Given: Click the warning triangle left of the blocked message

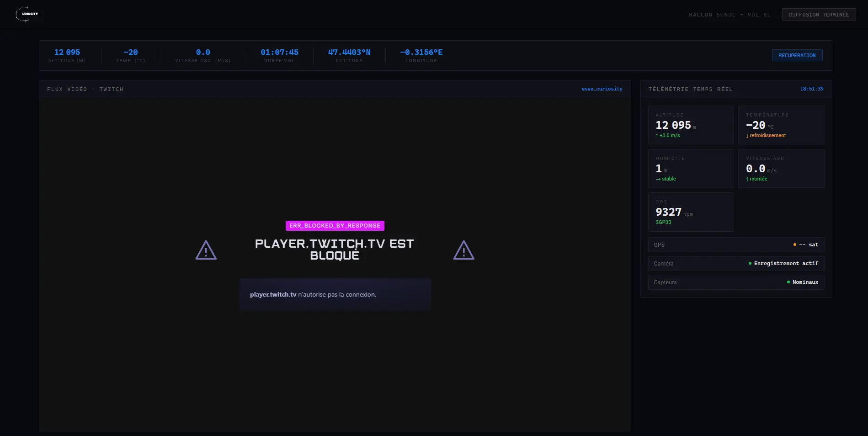Looking at the screenshot, I should tap(206, 250).
